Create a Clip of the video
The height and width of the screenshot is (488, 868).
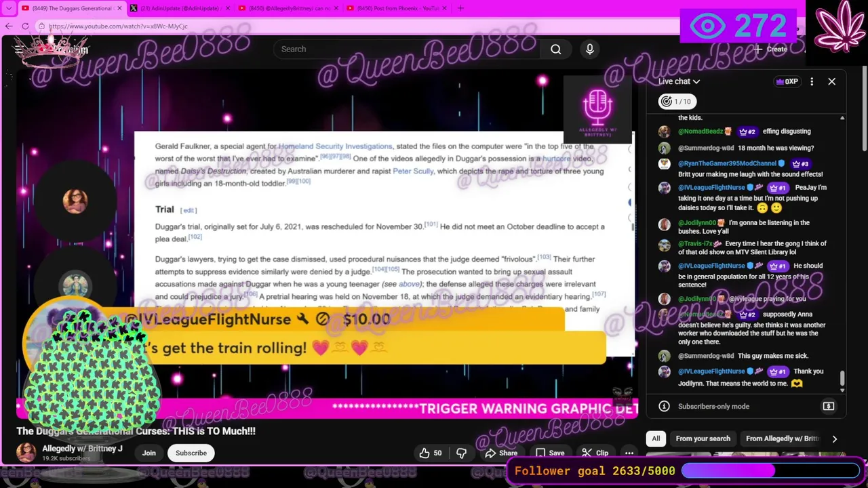[595, 453]
